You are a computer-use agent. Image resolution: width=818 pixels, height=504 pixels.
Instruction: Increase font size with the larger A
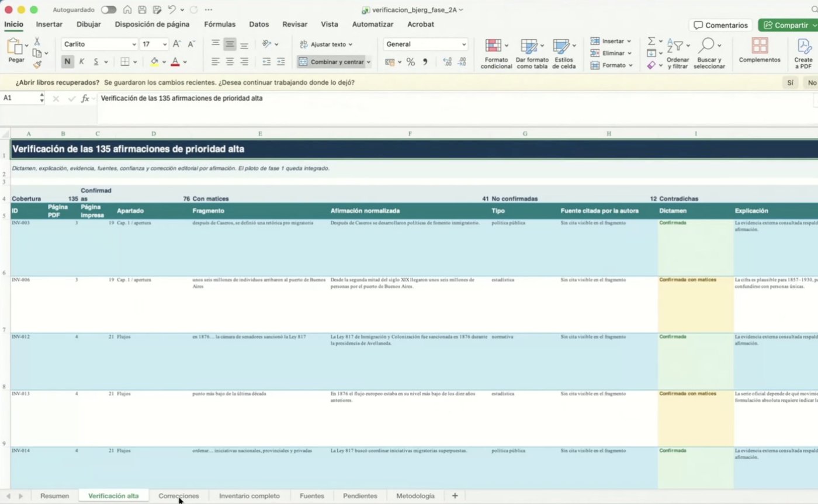pyautogui.click(x=176, y=44)
